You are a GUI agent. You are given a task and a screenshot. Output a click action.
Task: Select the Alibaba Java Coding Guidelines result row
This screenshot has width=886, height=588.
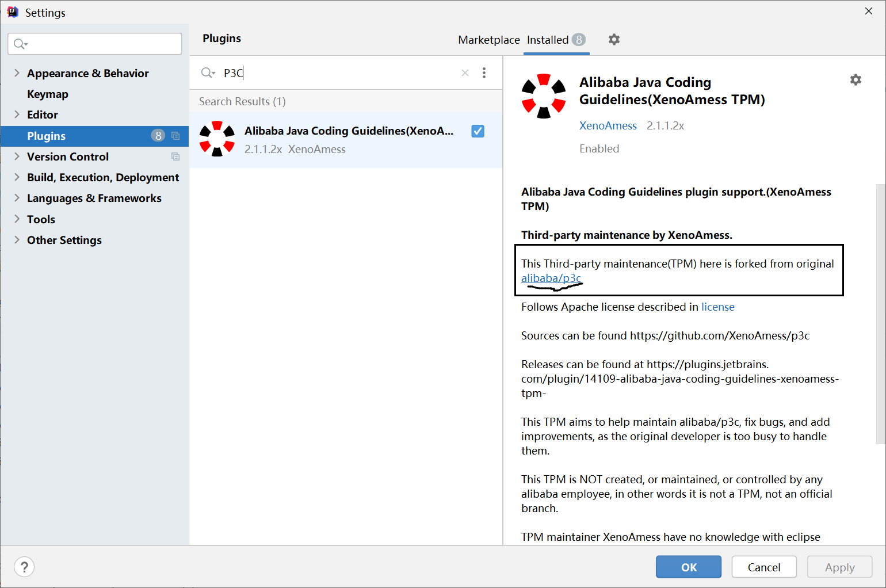[x=346, y=140]
